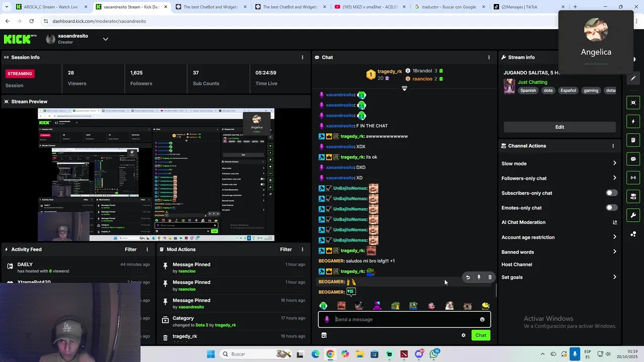Pin the hovered BEOGAMER chat message
The height and width of the screenshot is (362, 644).
click(x=479, y=277)
